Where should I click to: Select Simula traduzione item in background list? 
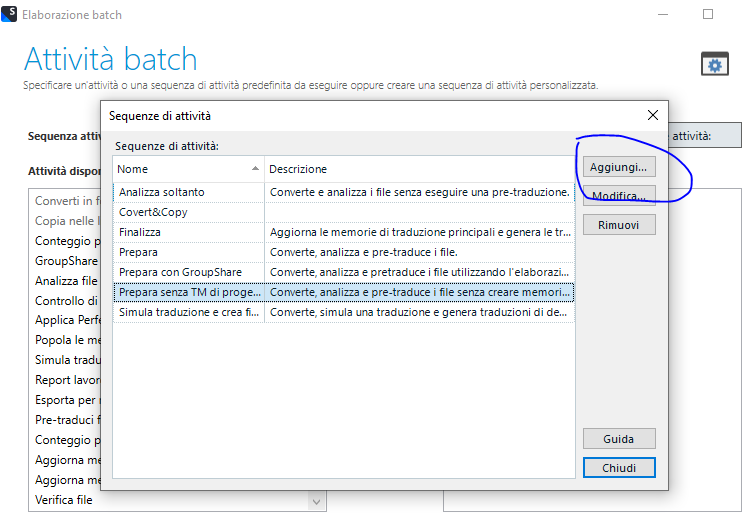pyautogui.click(x=67, y=360)
